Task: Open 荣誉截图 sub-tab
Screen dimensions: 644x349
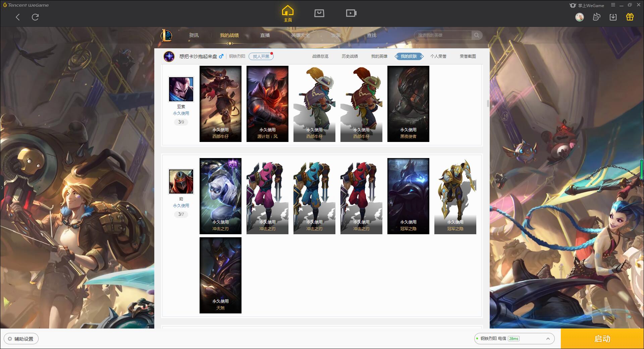Action: point(468,56)
